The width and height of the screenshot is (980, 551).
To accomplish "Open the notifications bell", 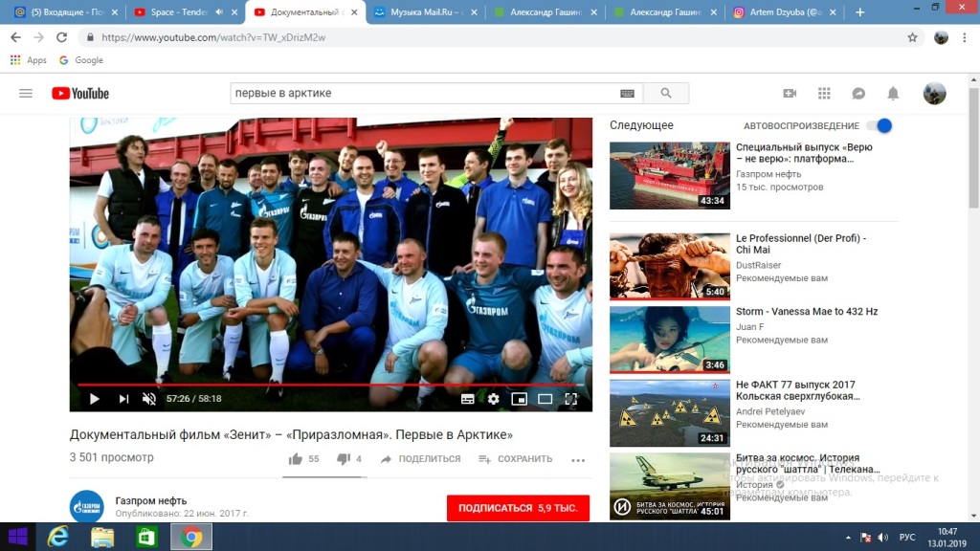I will pos(893,93).
